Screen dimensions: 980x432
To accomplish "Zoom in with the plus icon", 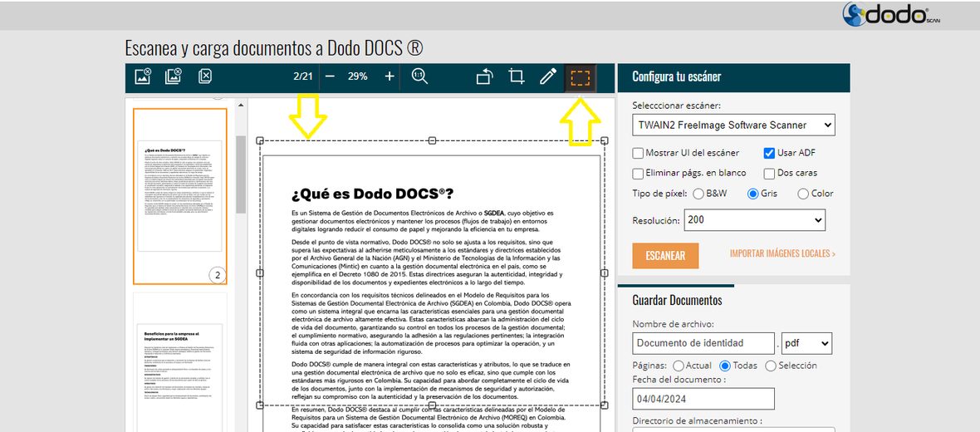I will (390, 76).
